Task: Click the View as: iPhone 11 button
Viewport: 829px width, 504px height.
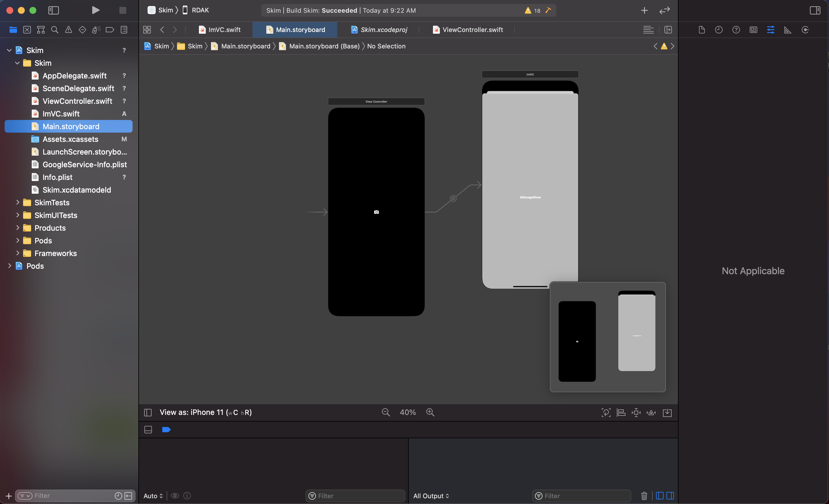Action: [x=206, y=412]
